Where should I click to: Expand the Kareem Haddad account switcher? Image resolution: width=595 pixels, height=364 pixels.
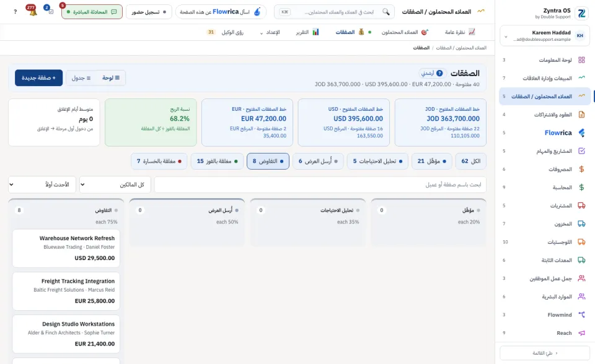click(545, 36)
